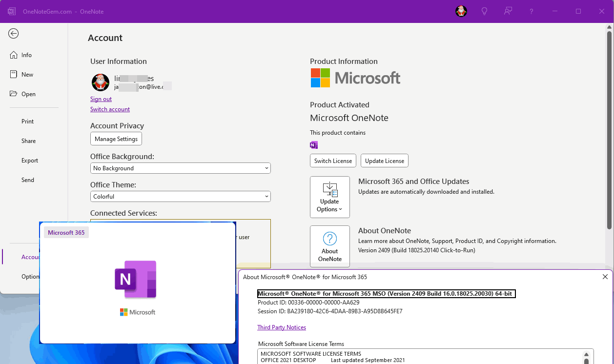Click the Help question mark icon

click(x=532, y=11)
